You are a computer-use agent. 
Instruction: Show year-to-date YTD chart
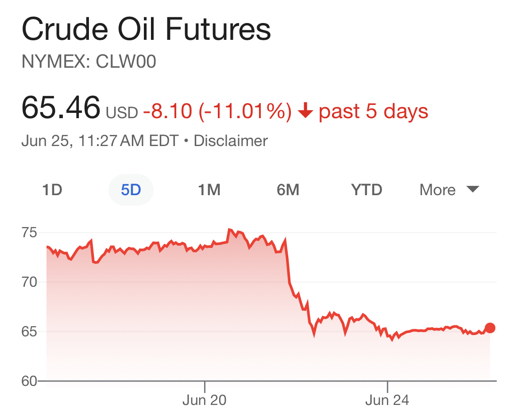pos(367,190)
